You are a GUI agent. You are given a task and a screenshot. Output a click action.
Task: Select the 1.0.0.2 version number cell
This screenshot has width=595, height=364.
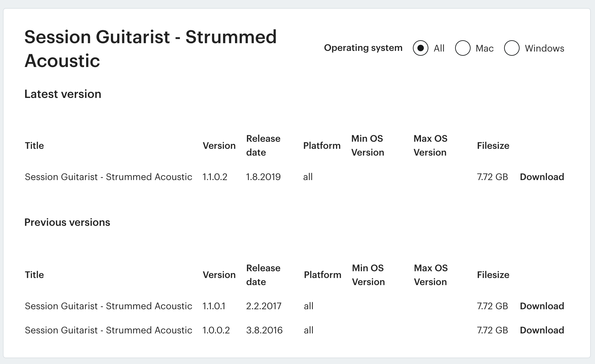(216, 330)
